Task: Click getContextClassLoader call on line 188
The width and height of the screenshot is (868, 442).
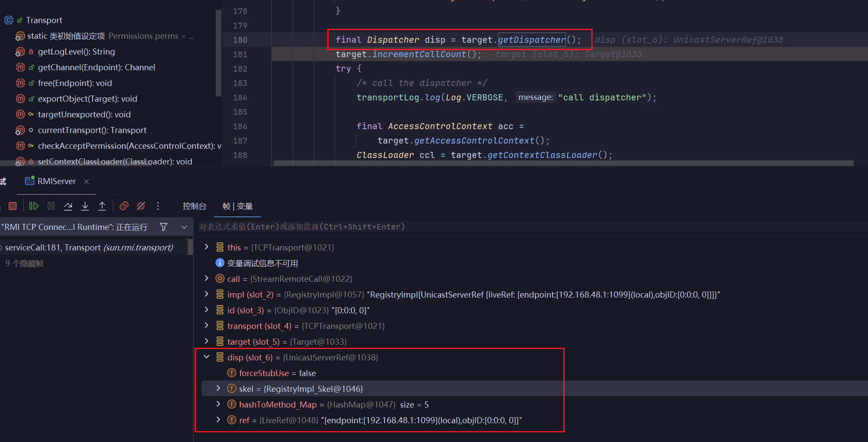Action: [x=542, y=155]
